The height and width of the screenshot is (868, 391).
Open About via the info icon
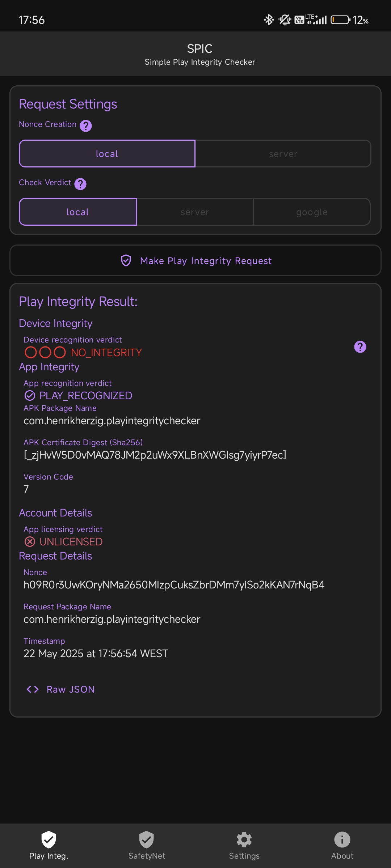coord(342,839)
